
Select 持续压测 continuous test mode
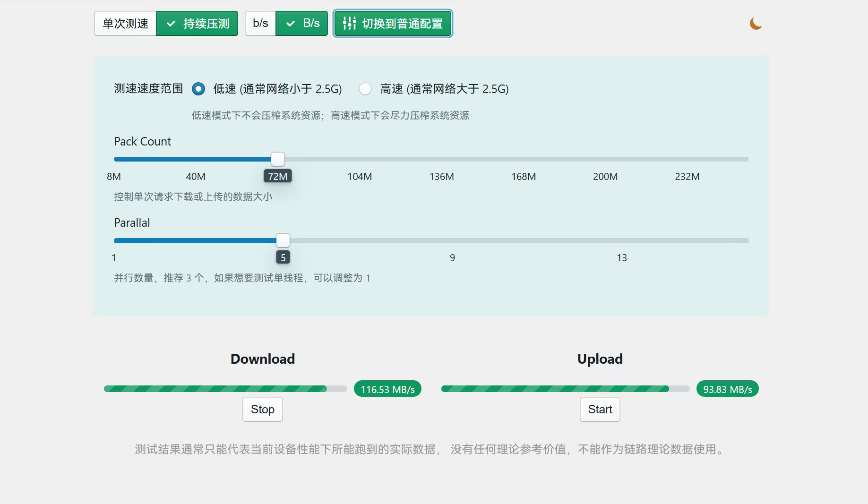197,24
